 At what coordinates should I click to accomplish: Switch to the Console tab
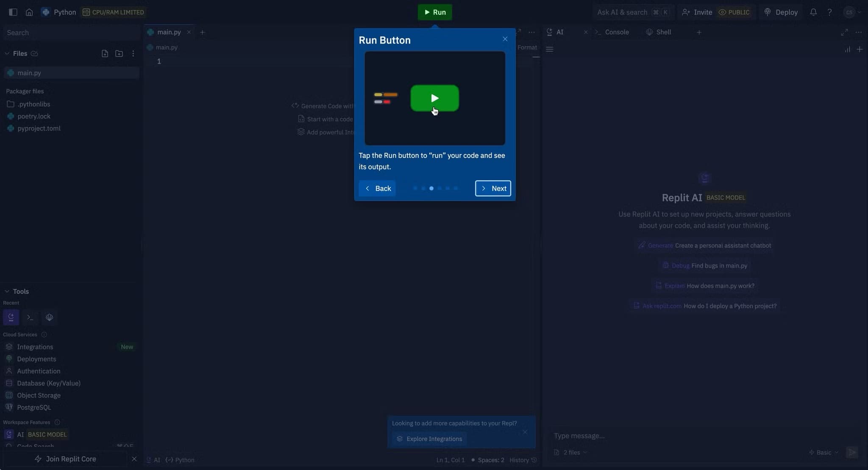pos(612,32)
